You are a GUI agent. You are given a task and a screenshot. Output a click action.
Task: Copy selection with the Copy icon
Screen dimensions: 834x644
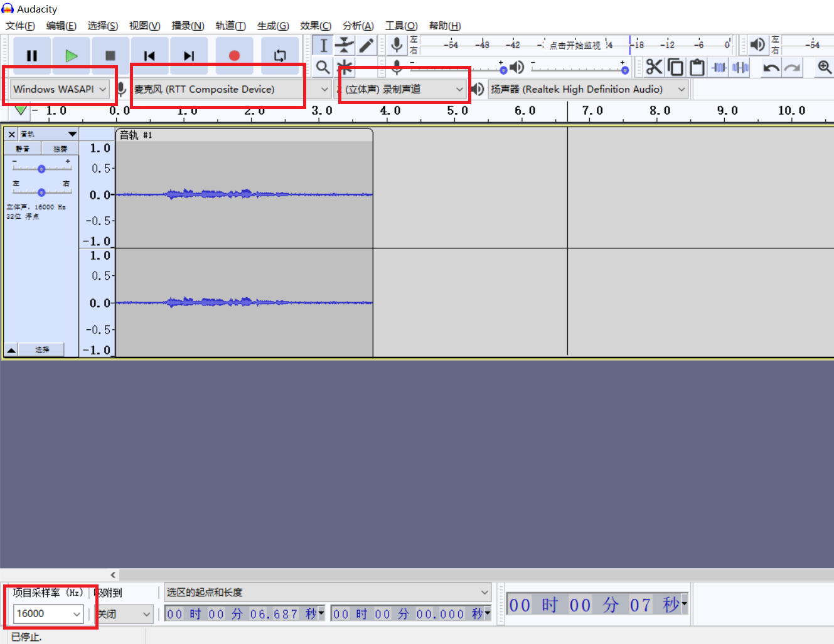675,67
